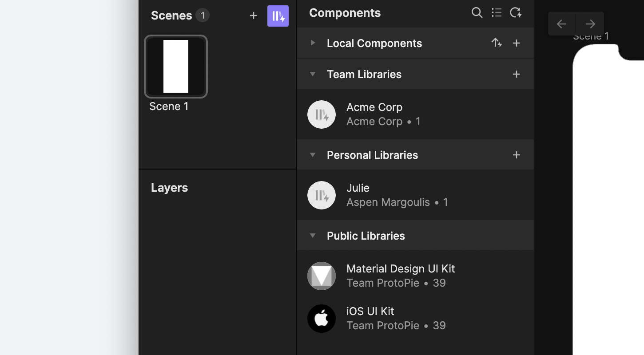Open the Acme Corp team library
Viewport: 644px width, 355px height.
tap(374, 114)
